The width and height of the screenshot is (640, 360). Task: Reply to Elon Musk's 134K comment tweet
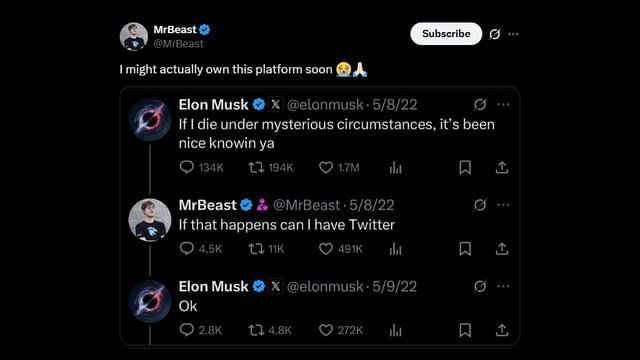[187, 167]
